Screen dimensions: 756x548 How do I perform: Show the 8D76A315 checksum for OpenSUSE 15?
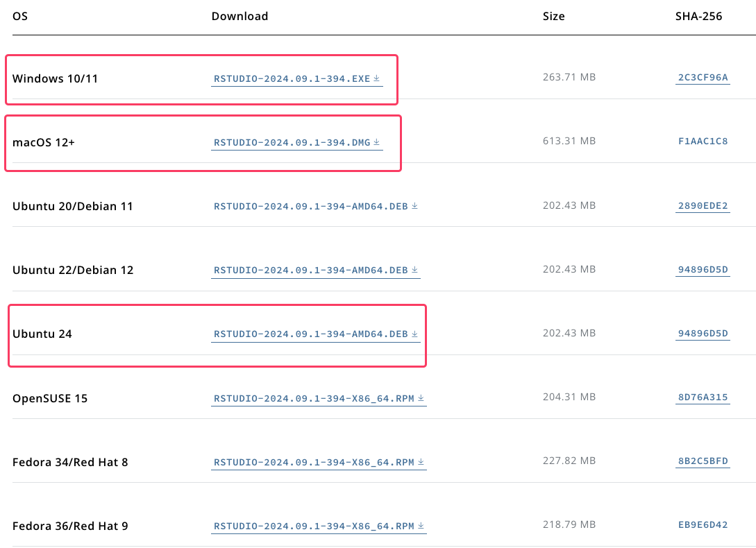click(x=703, y=398)
